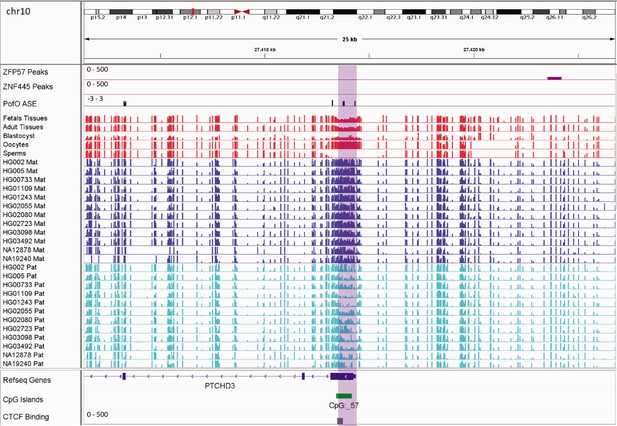Select the HG03492 Pat track
This screenshot has width=617, height=426.
[x=24, y=346]
